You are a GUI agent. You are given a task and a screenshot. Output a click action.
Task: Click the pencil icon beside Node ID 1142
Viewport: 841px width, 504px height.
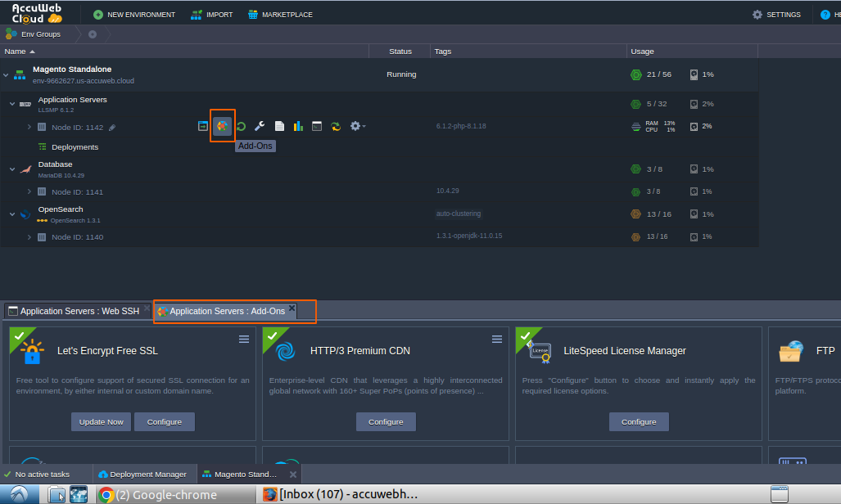point(112,128)
